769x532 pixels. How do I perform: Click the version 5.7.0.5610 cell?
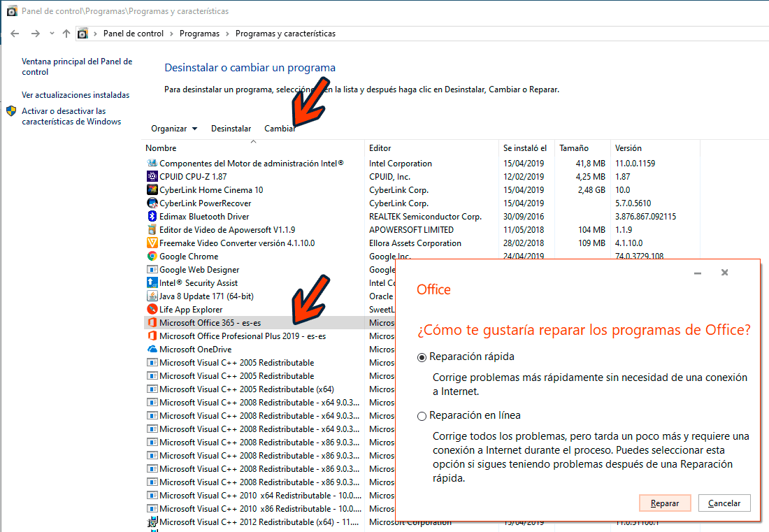point(633,203)
